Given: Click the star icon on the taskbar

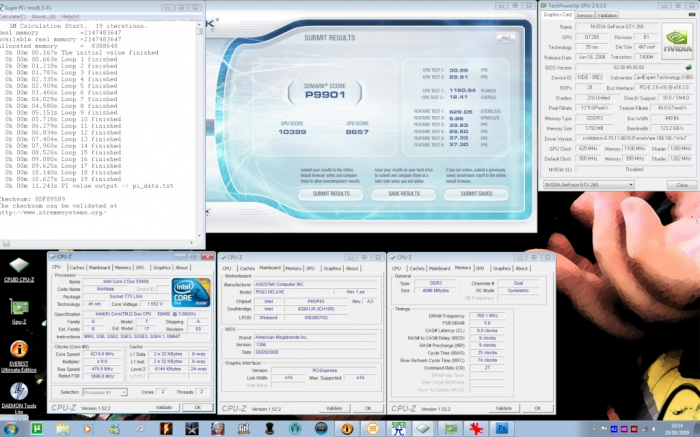Looking at the screenshot, I should pyautogui.click(x=192, y=429).
